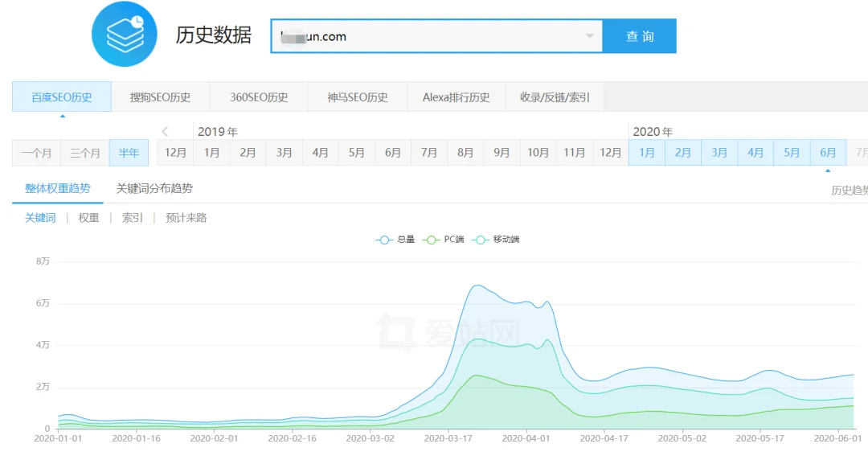Toggle the PC端 legend series
Screen dimensions: 868x456
click(x=444, y=240)
